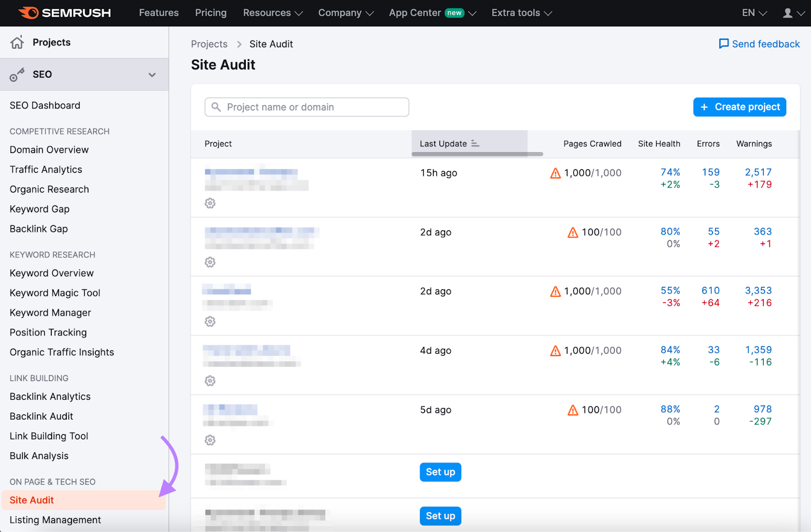811x532 pixels.
Task: Click warning triangle on the 5d ago row
Action: [573, 409]
